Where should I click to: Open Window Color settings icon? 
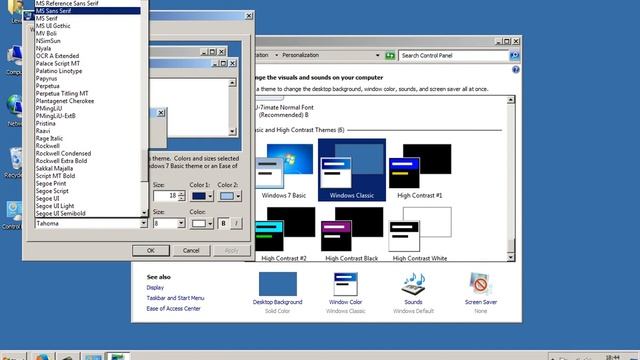pyautogui.click(x=345, y=284)
